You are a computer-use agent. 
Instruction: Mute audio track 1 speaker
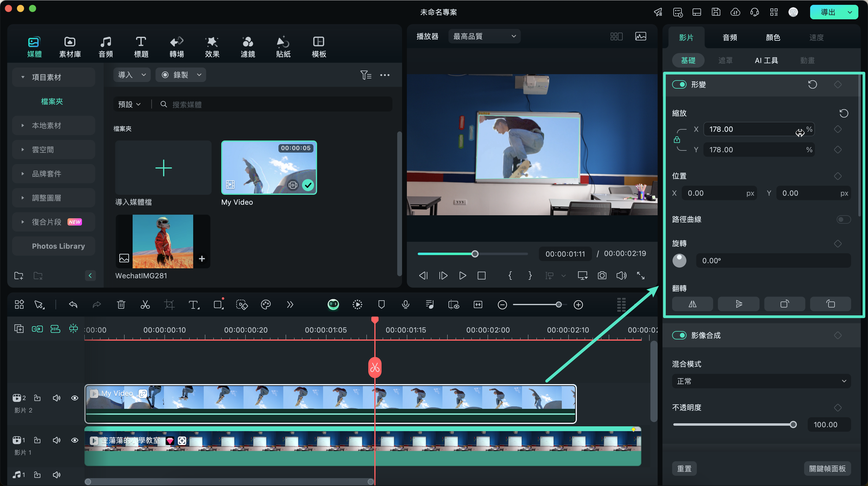click(57, 475)
